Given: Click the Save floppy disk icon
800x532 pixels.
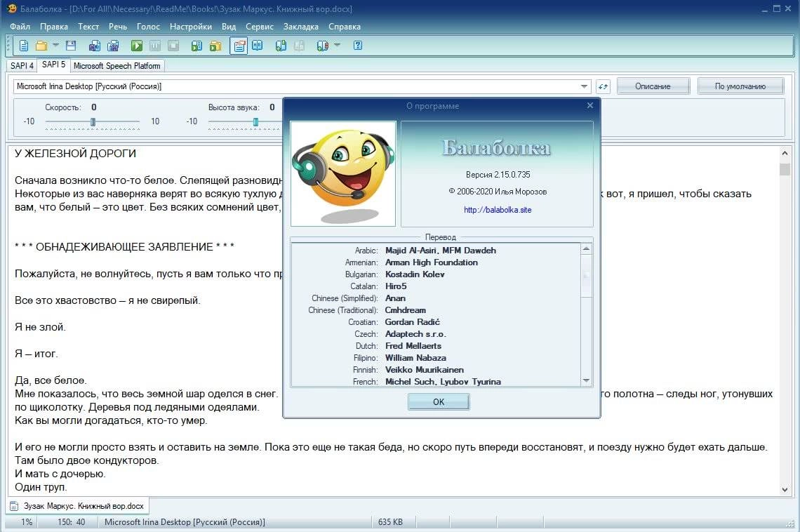Looking at the screenshot, I should tap(71, 46).
